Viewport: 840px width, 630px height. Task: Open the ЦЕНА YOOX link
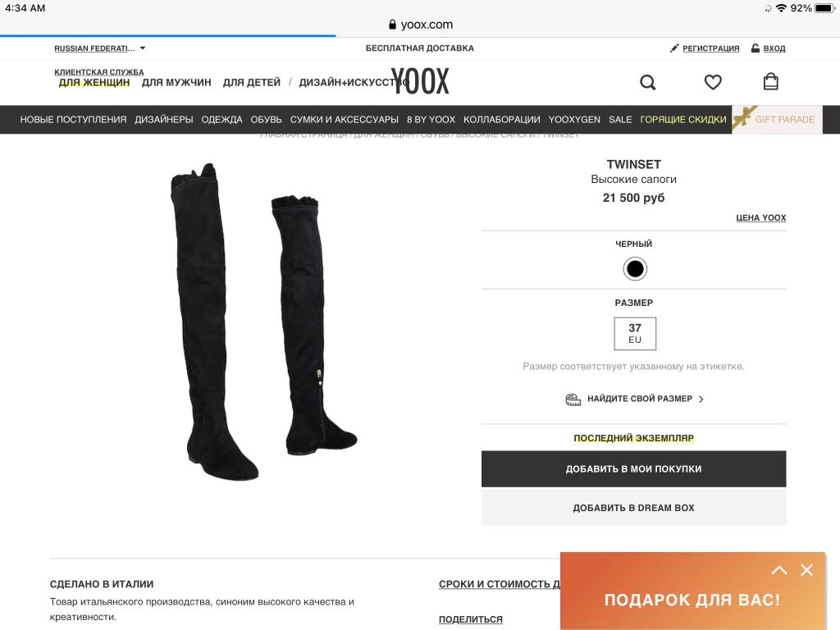click(760, 217)
